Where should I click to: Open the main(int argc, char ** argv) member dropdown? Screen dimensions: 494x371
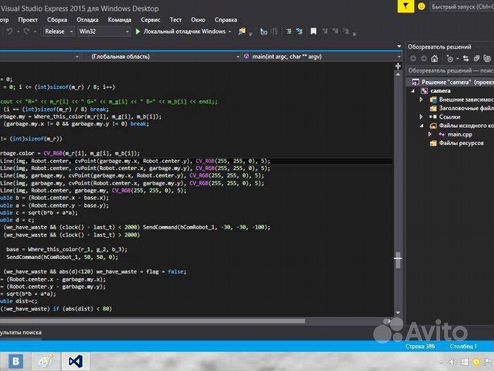click(322, 57)
